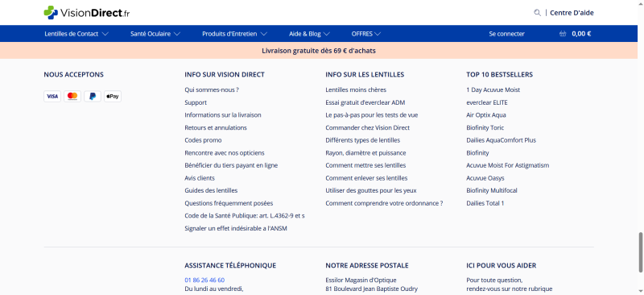
Task: Click the page vertical scrollbar thumb
Action: (641, 251)
